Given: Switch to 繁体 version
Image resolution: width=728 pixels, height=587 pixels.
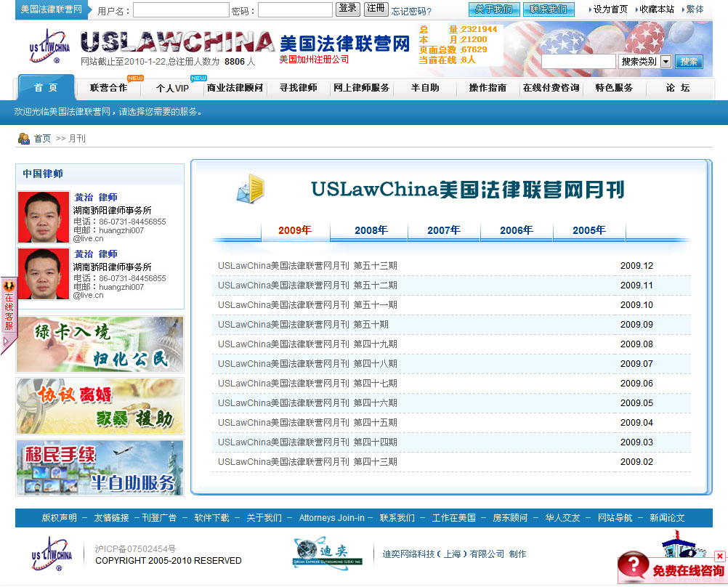Looking at the screenshot, I should [x=695, y=9].
